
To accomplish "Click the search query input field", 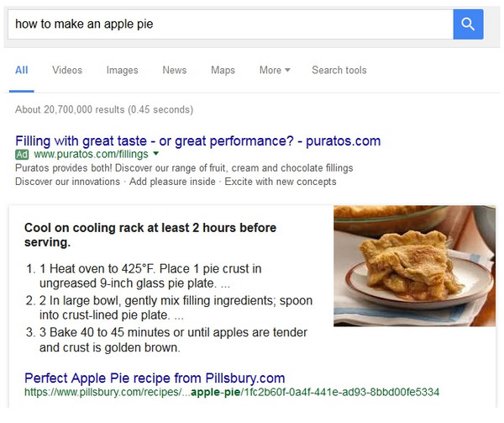I will [230, 24].
